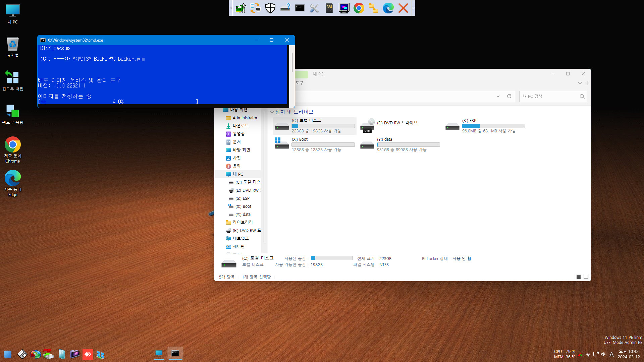This screenshot has height=362, width=644.
Task: Open 음악 in navigation pane
Action: [233, 166]
